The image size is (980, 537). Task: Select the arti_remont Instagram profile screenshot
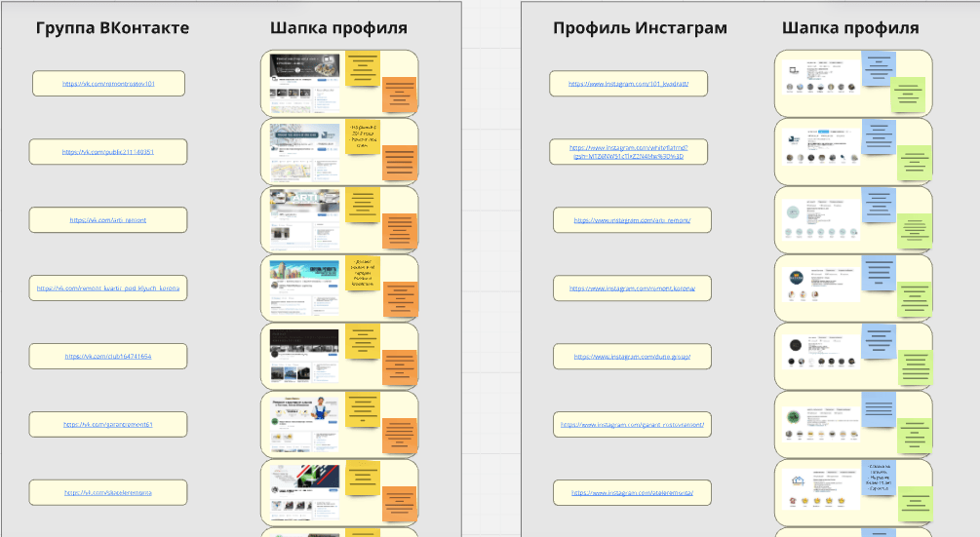(x=821, y=219)
